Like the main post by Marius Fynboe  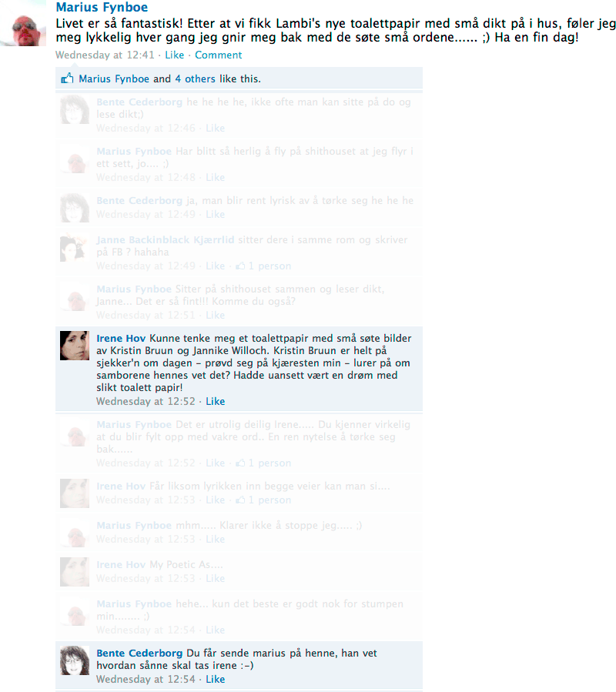[x=175, y=55]
